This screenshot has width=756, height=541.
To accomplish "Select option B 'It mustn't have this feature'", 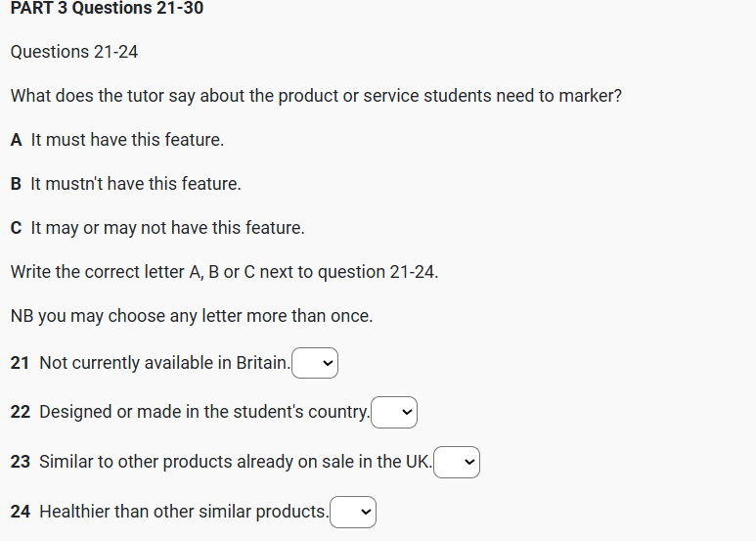I will click(135, 184).
